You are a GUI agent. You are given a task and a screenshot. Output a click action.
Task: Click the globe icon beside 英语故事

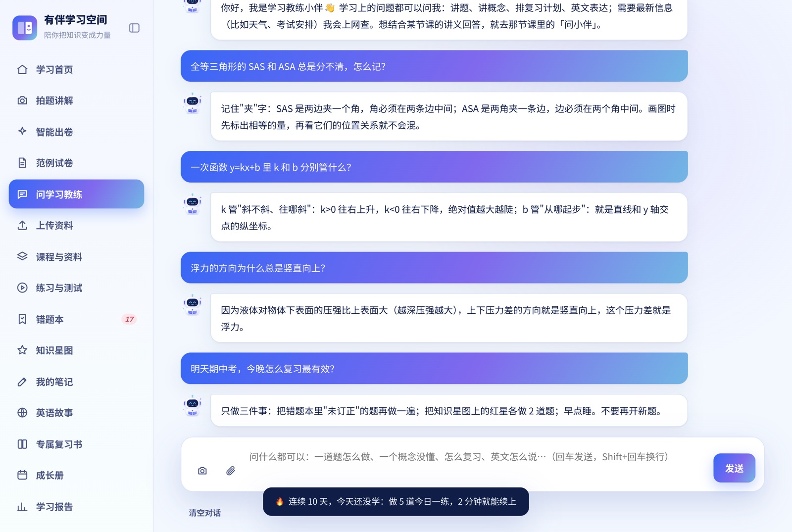[22, 413]
